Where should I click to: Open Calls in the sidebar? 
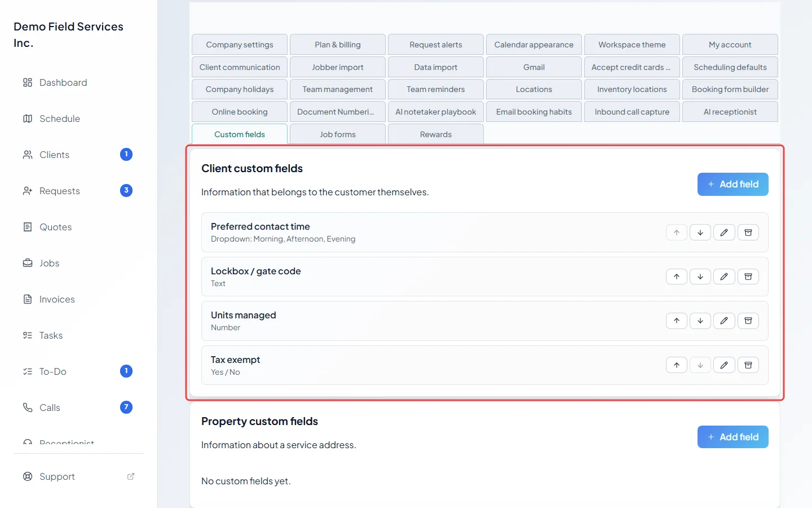pos(79,408)
